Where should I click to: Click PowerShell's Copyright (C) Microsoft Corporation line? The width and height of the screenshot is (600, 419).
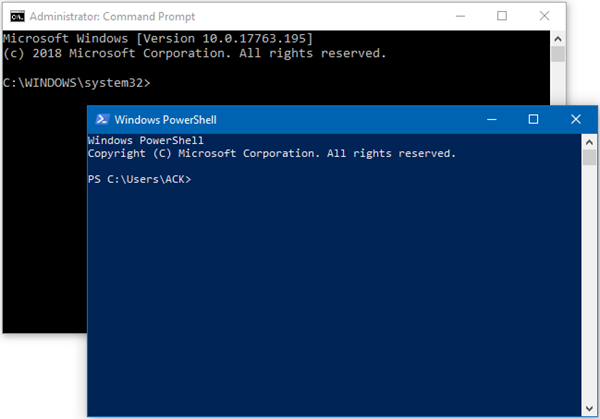[x=271, y=154]
